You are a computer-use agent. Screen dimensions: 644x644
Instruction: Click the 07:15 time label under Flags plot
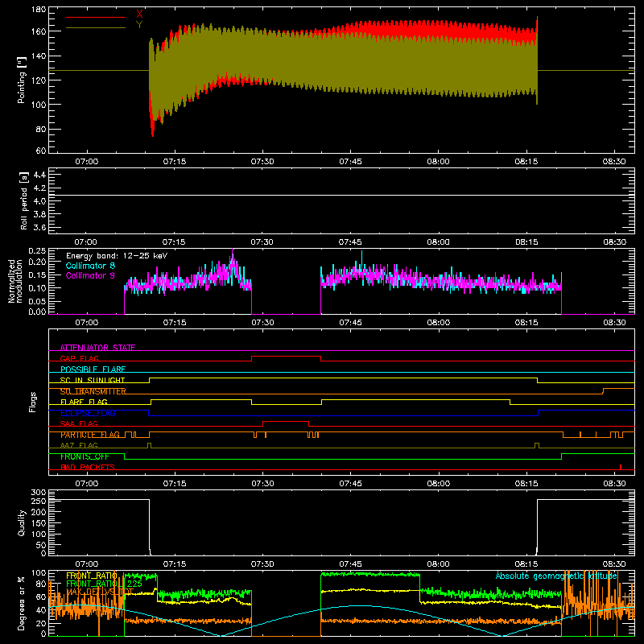click(175, 484)
